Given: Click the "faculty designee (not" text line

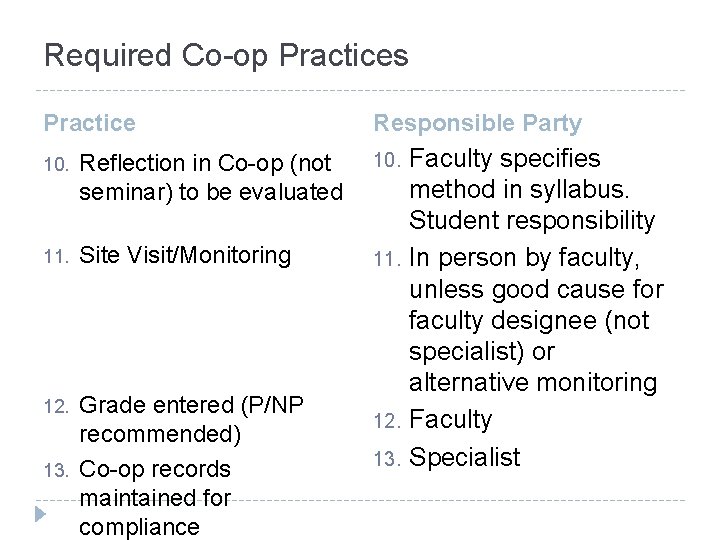Looking at the screenshot, I should point(528,321).
